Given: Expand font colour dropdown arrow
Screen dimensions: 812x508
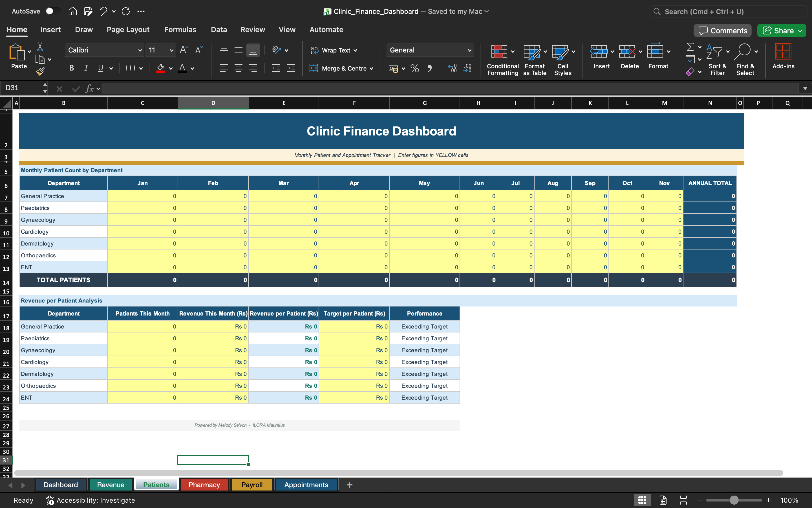Looking at the screenshot, I should point(192,69).
